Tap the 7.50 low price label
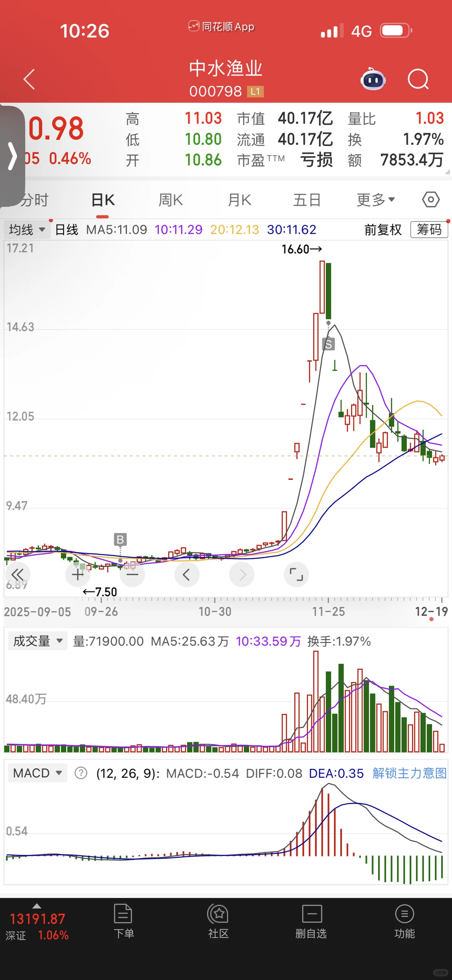The image size is (452, 980). click(x=100, y=592)
